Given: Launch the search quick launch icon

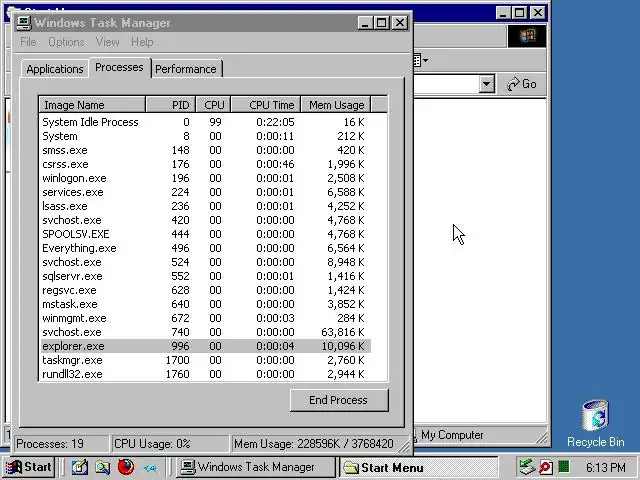Looking at the screenshot, I should click(x=102, y=467).
